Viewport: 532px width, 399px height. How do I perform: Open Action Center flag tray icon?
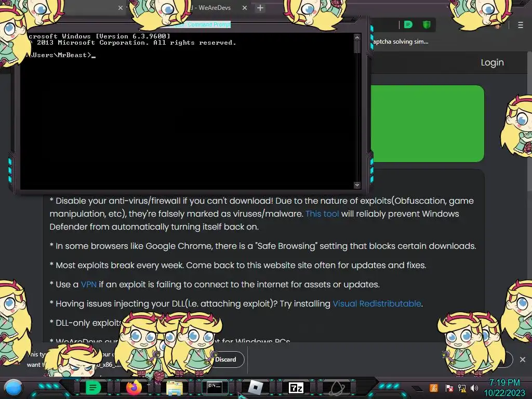point(449,388)
